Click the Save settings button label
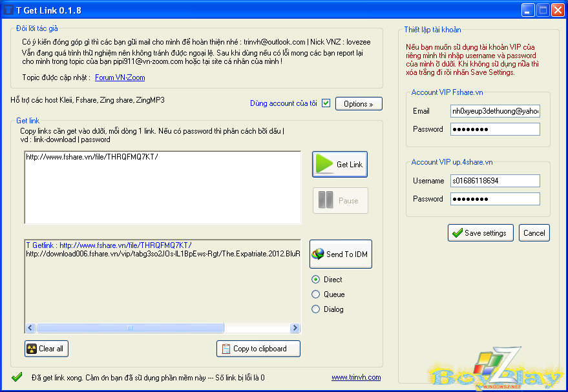This screenshot has width=568, height=392. 485,233
